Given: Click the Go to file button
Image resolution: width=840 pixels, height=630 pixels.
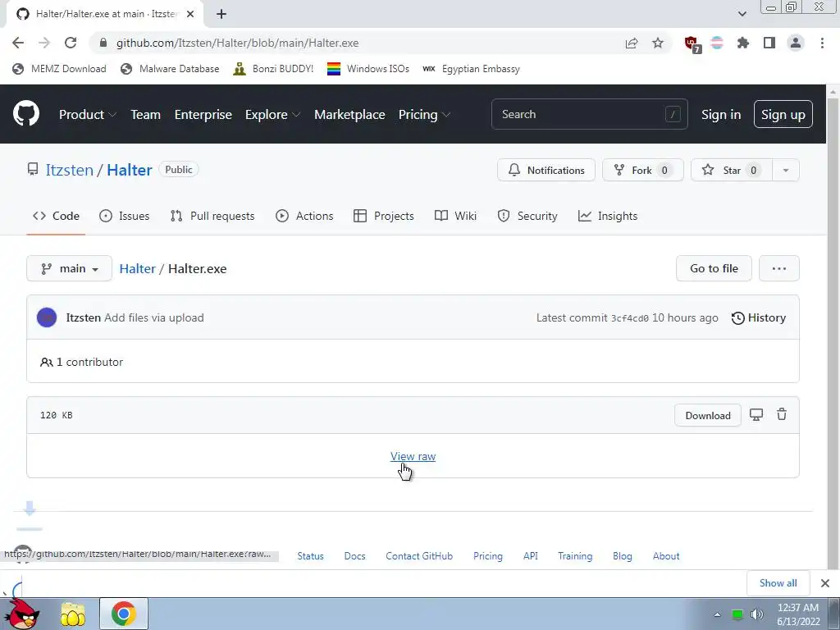Looking at the screenshot, I should tap(714, 268).
